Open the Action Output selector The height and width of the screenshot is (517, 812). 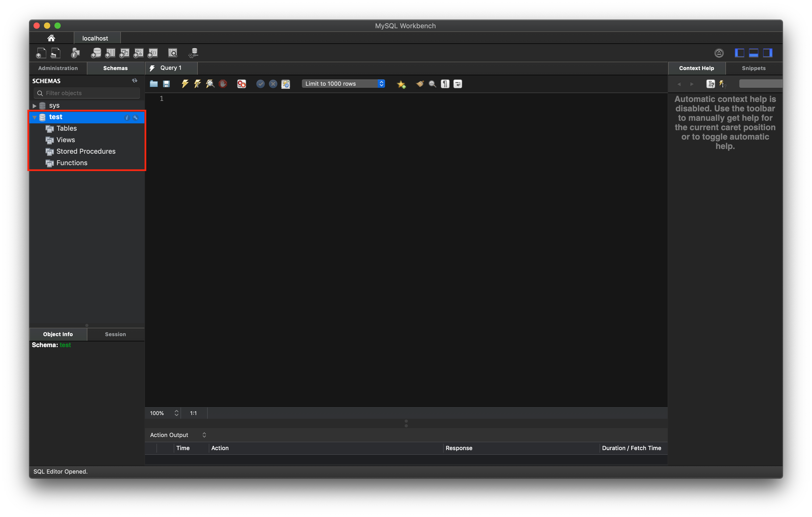[x=178, y=435]
